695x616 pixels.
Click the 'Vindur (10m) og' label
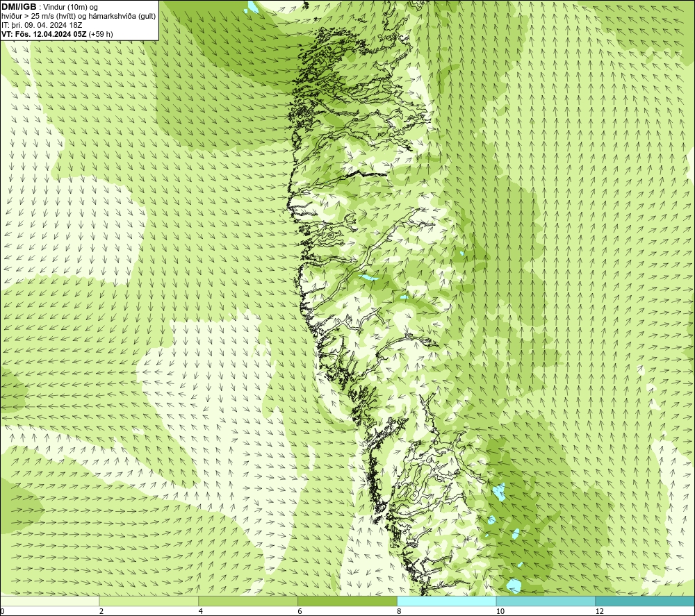click(x=70, y=7)
